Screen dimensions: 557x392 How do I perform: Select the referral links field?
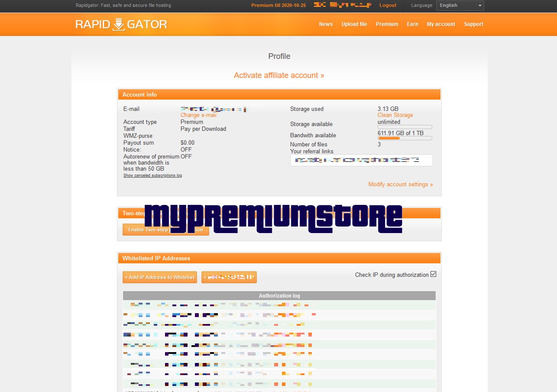(361, 160)
